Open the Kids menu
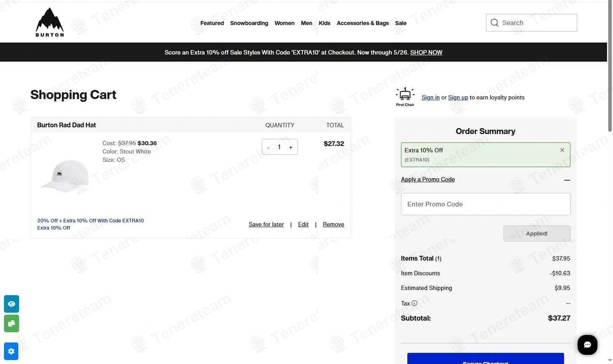The height and width of the screenshot is (364, 613). click(324, 23)
